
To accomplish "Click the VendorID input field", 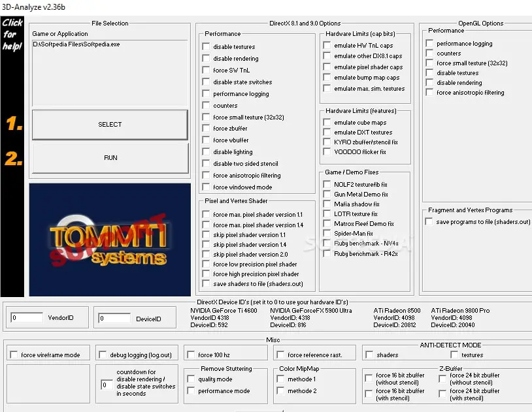I will pos(26,318).
